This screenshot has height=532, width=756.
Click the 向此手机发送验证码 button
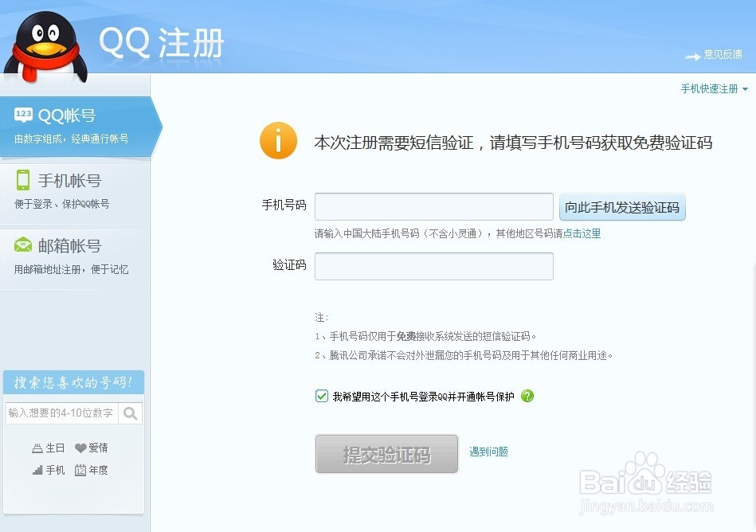pos(622,205)
